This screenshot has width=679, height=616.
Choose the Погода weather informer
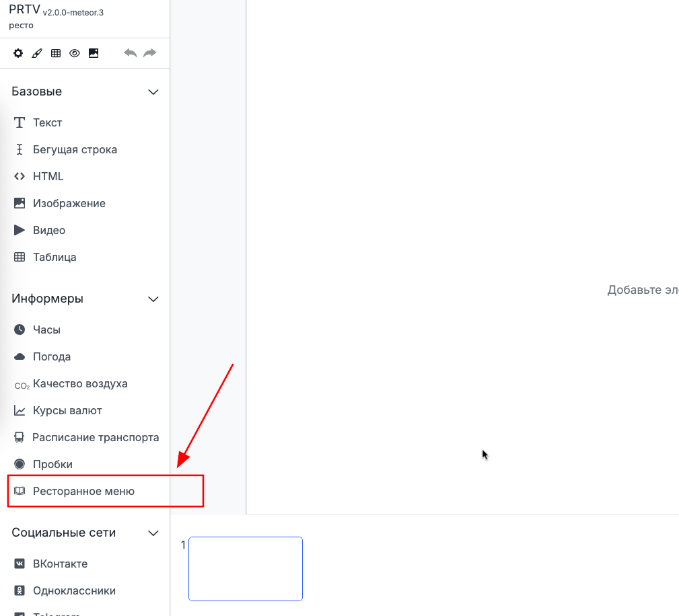(51, 356)
